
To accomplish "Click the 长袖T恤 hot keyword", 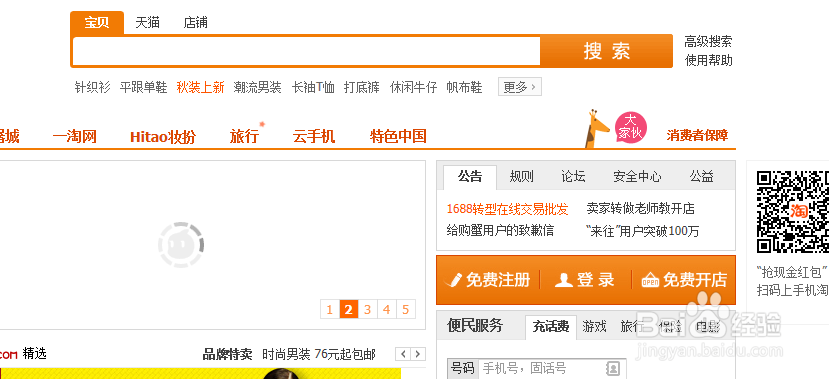I will click(313, 87).
